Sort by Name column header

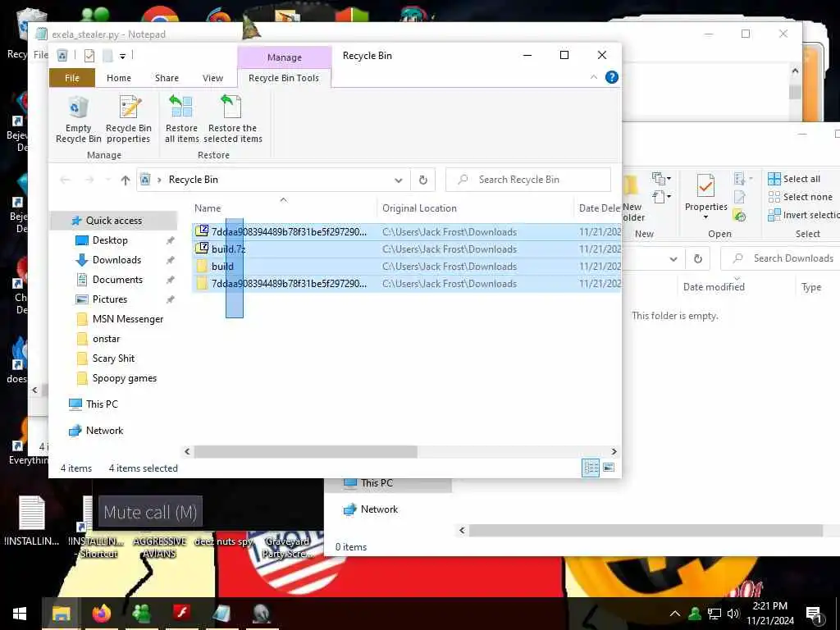[208, 208]
